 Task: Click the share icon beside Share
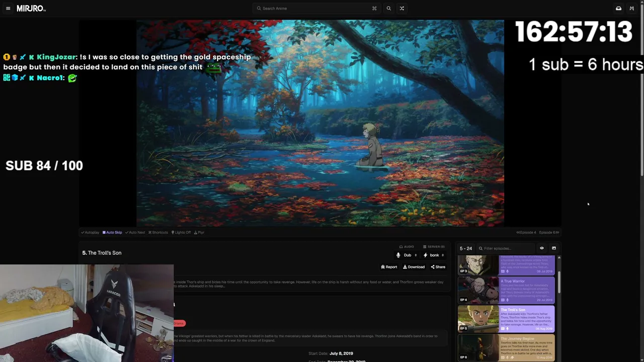tap(433, 267)
